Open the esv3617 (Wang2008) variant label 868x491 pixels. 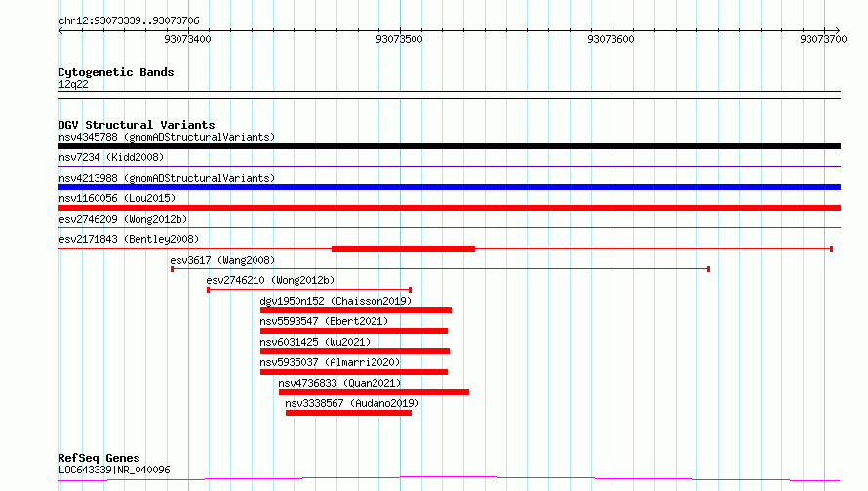point(222,260)
